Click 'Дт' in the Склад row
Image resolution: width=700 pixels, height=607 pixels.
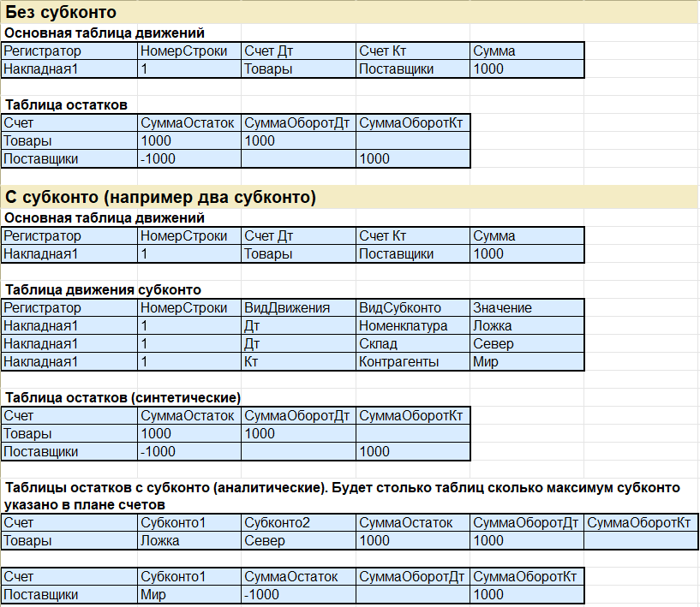tap(298, 344)
